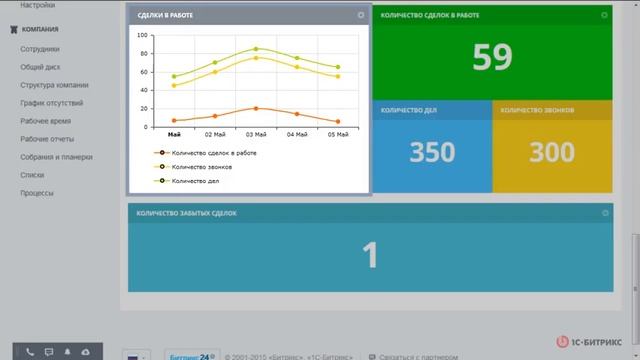
Task: Open settings gear of Количество сделок в работе widget
Action: pos(604,15)
